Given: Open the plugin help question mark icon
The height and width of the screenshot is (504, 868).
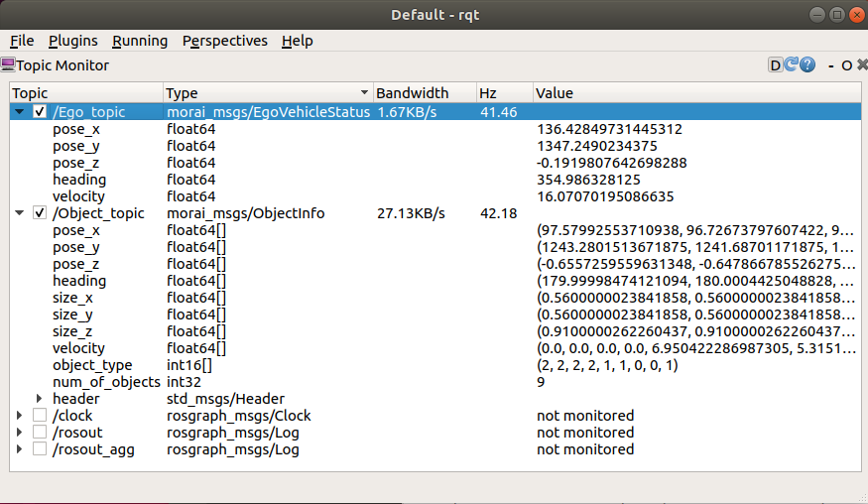Looking at the screenshot, I should (x=807, y=65).
